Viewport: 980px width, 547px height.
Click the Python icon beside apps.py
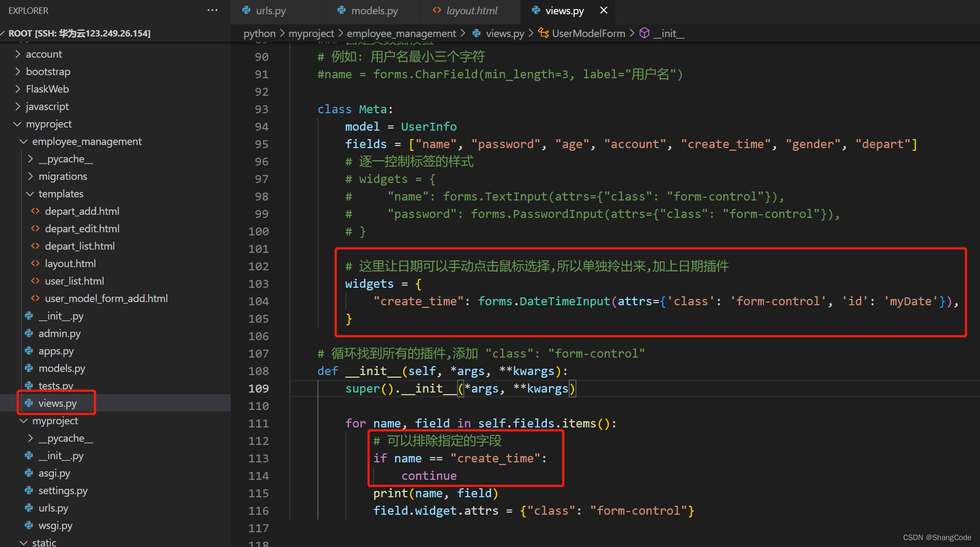[x=29, y=351]
